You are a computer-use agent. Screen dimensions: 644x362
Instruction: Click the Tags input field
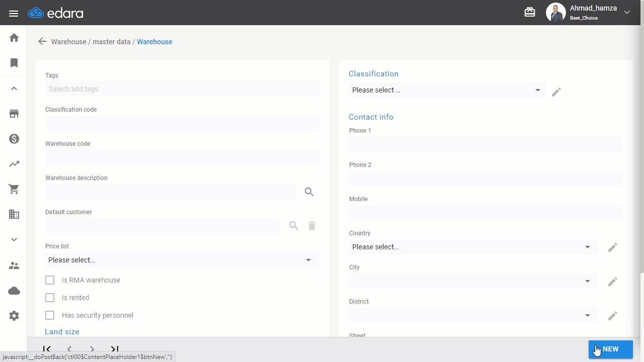pos(182,89)
